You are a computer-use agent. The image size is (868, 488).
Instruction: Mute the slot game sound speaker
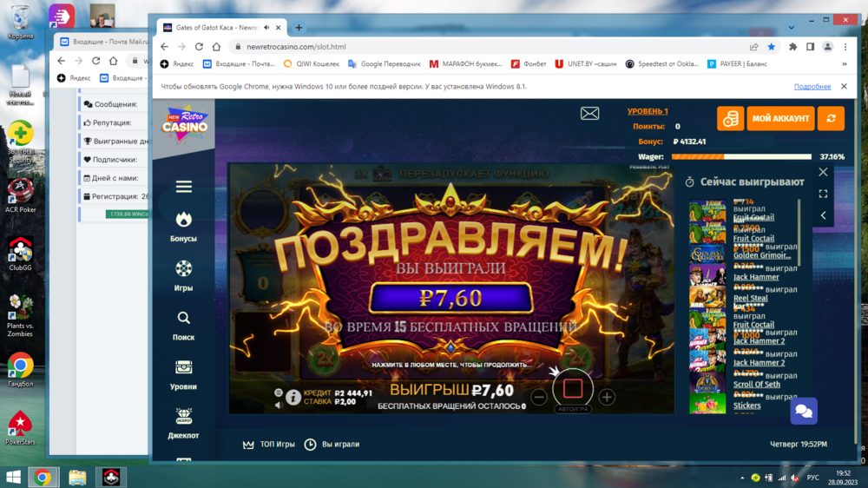click(x=279, y=405)
